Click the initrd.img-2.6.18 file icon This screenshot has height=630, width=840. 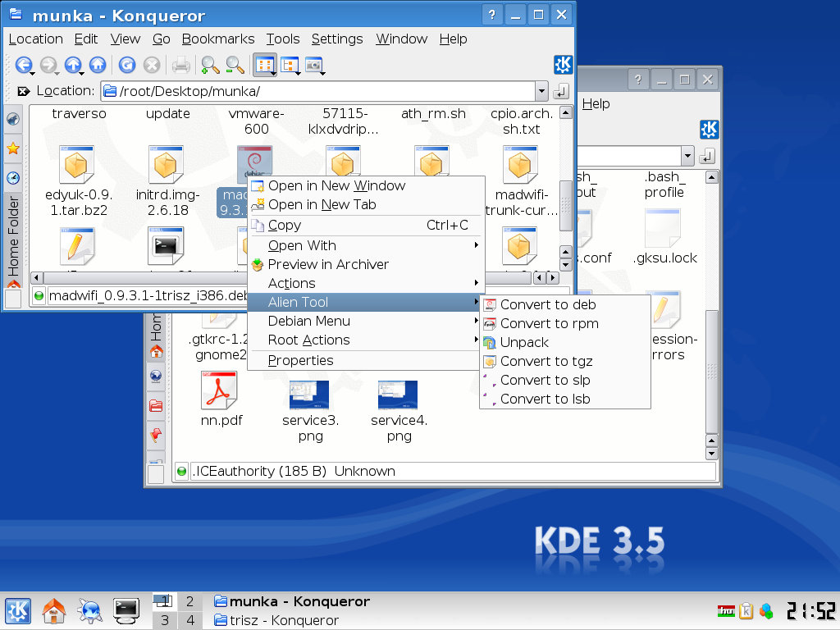166,164
